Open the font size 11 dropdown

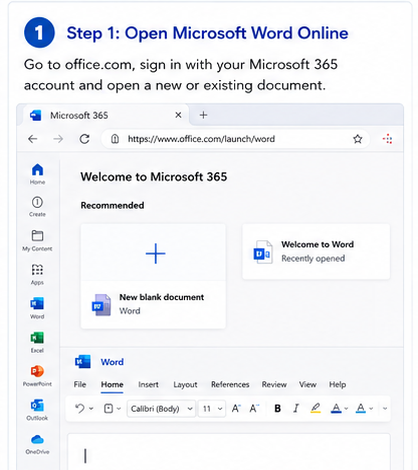[x=212, y=408]
